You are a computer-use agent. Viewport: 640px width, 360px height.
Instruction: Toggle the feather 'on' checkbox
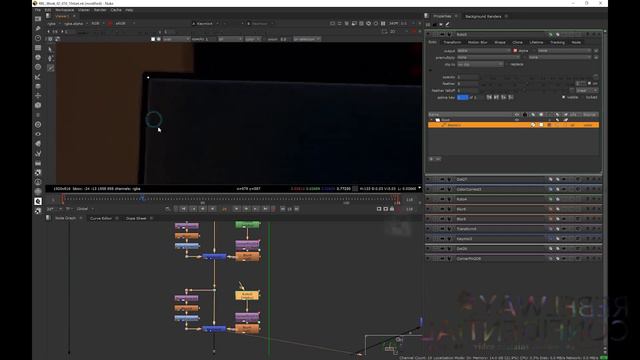click(589, 83)
